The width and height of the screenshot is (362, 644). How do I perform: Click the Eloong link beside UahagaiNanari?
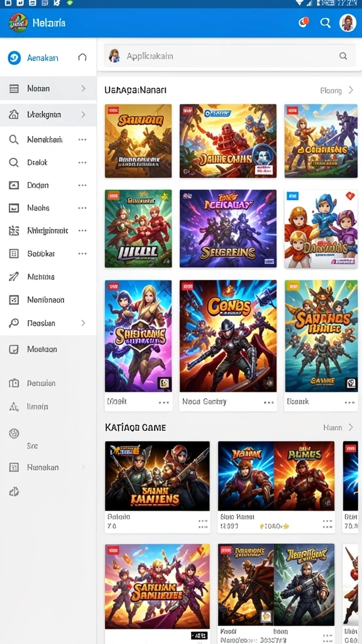click(331, 91)
